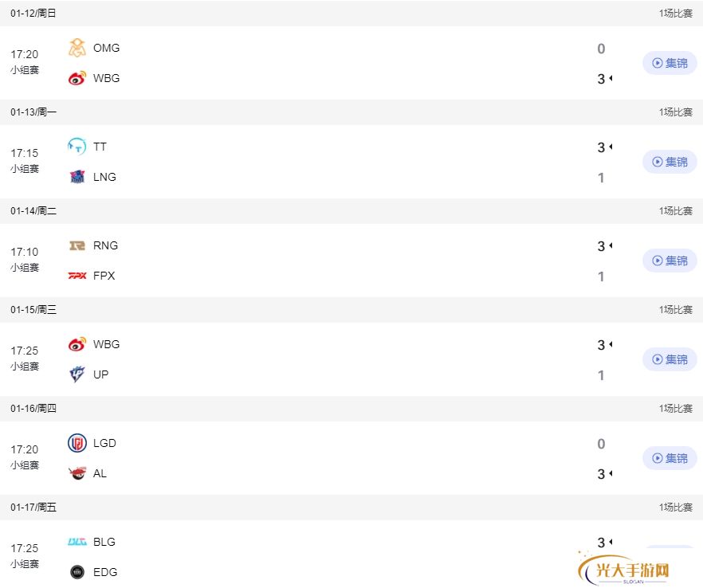Click the LGD team logo
Image resolution: width=703 pixels, height=588 pixels.
click(77, 443)
